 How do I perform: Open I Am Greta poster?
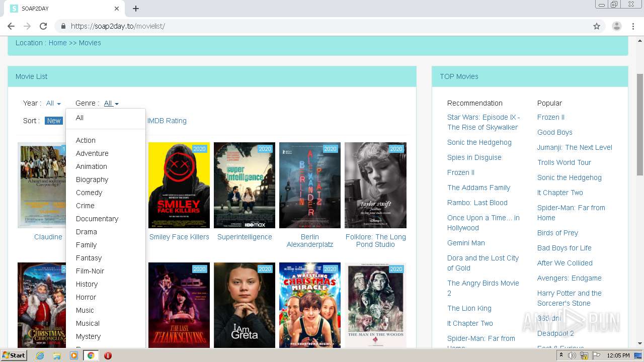(245, 305)
